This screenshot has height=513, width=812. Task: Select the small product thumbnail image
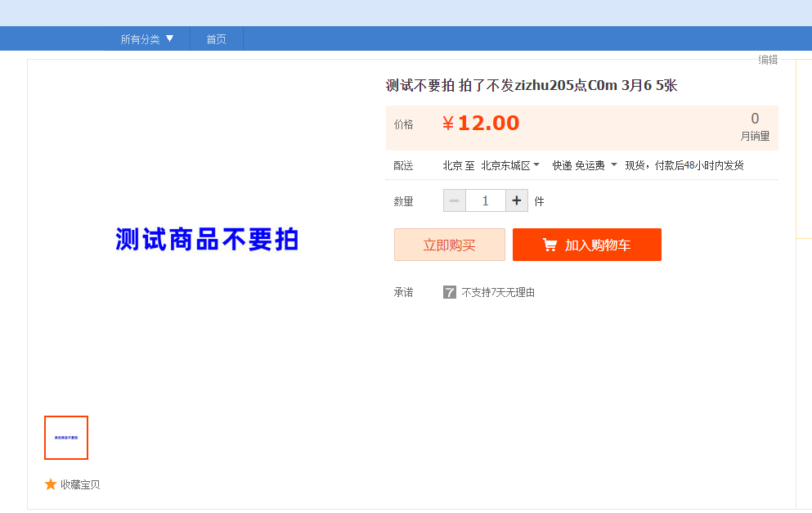click(x=66, y=438)
